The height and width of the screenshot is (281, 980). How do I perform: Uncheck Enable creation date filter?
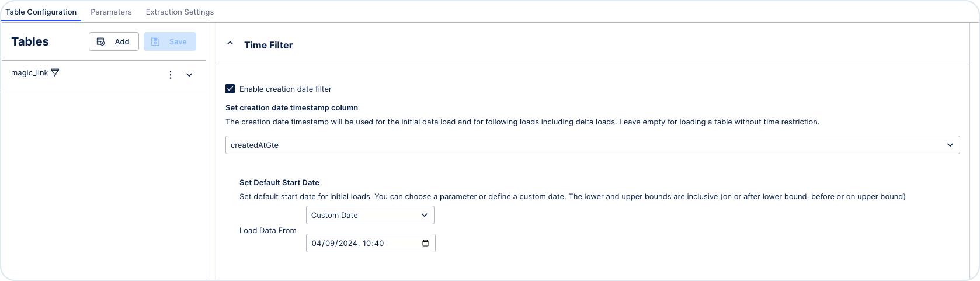pos(230,89)
